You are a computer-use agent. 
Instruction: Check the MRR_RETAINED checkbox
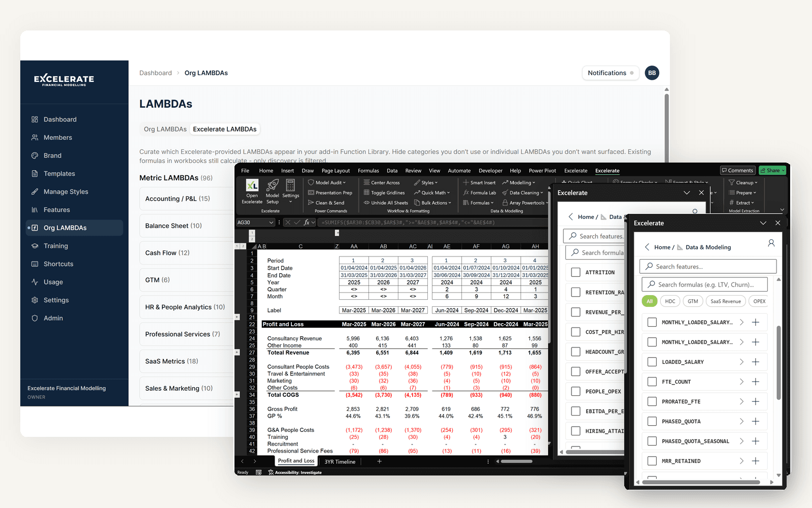tap(652, 461)
